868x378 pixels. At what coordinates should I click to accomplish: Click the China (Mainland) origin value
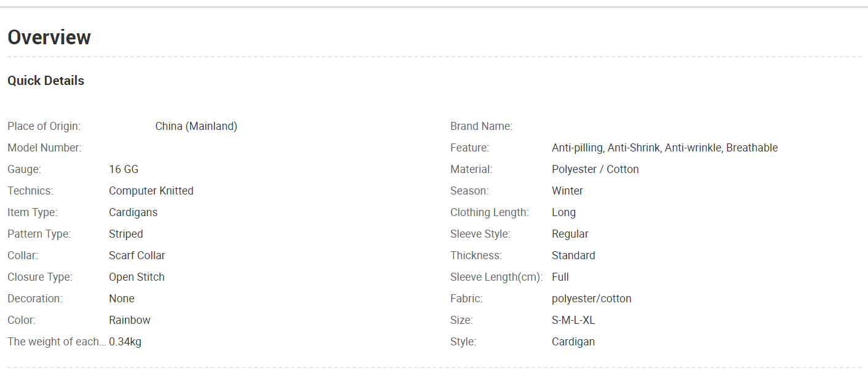[x=196, y=126]
